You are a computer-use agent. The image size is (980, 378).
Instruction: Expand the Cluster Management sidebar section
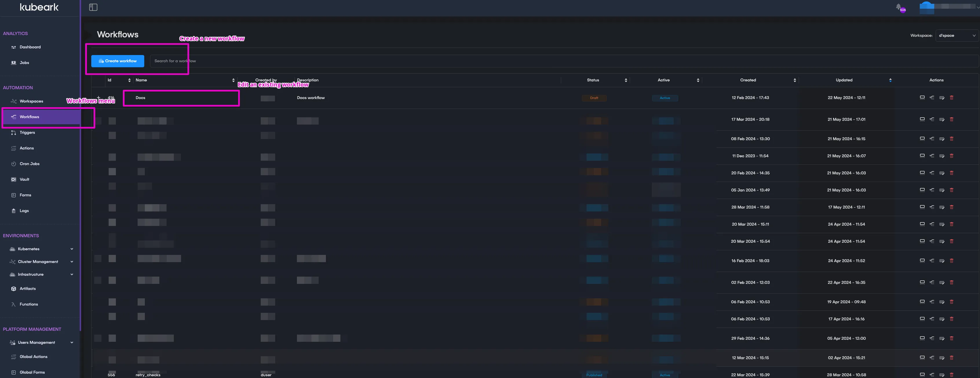(72, 262)
